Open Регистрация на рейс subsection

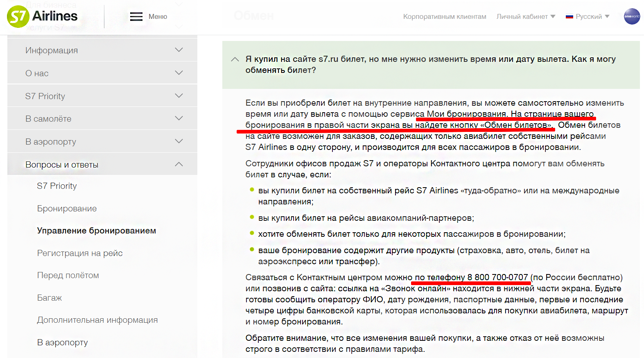80,253
